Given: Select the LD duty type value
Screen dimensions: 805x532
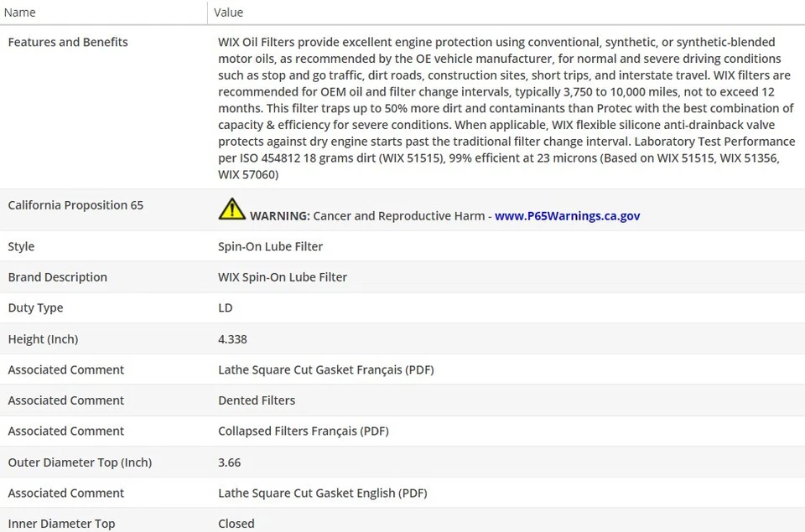Looking at the screenshot, I should click(225, 307).
